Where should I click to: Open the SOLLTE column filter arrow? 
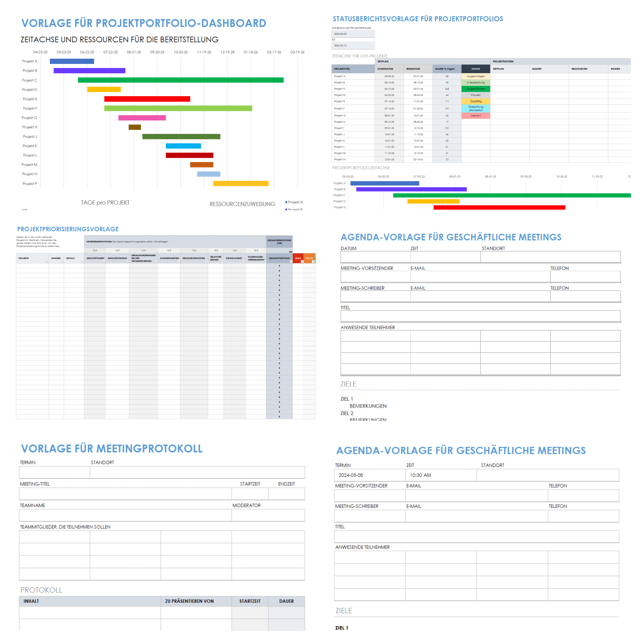(313, 262)
